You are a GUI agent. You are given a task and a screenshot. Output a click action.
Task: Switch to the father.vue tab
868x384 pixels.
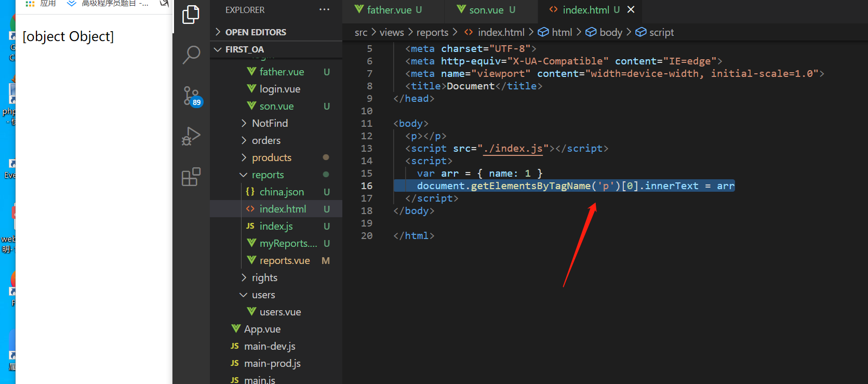(x=388, y=10)
